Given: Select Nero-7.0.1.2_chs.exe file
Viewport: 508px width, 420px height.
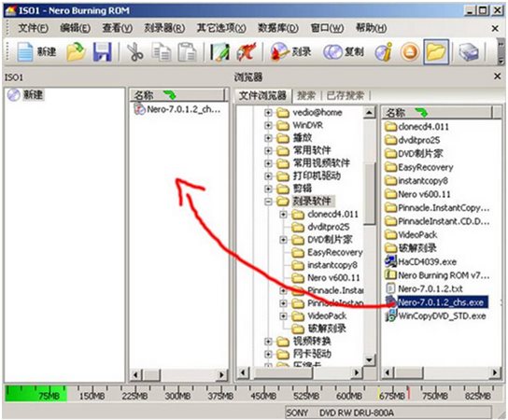Looking at the screenshot, I should (x=443, y=302).
